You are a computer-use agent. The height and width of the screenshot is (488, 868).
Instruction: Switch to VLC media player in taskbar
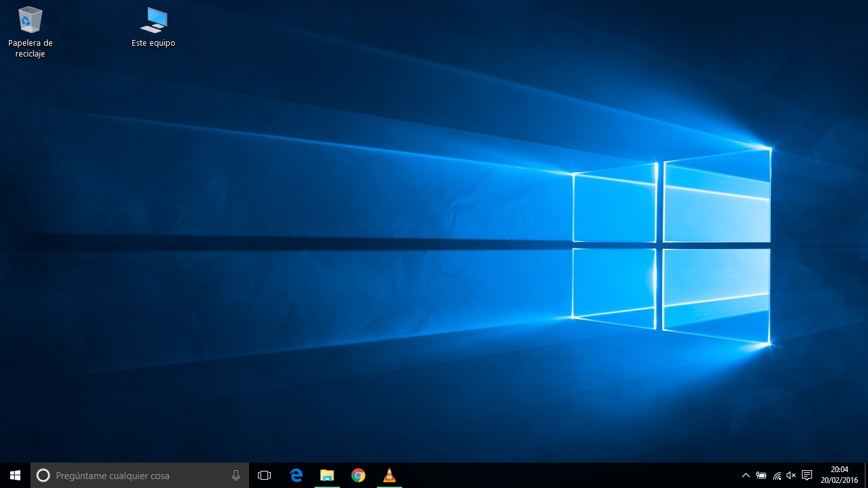click(x=390, y=475)
